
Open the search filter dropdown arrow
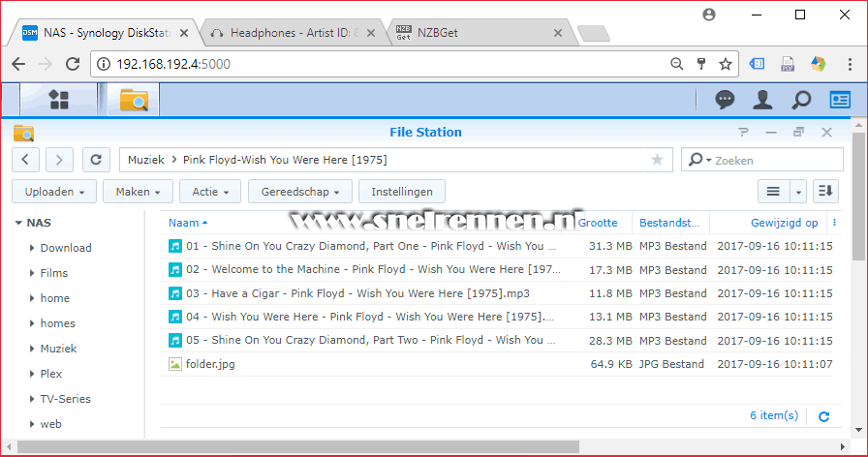click(709, 161)
